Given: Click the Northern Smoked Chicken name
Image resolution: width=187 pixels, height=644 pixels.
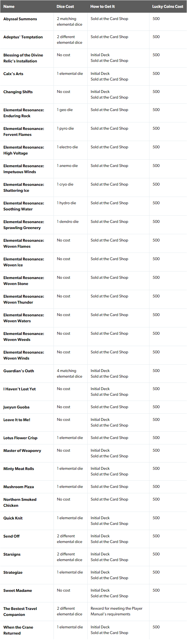Looking at the screenshot, I should (20, 502).
